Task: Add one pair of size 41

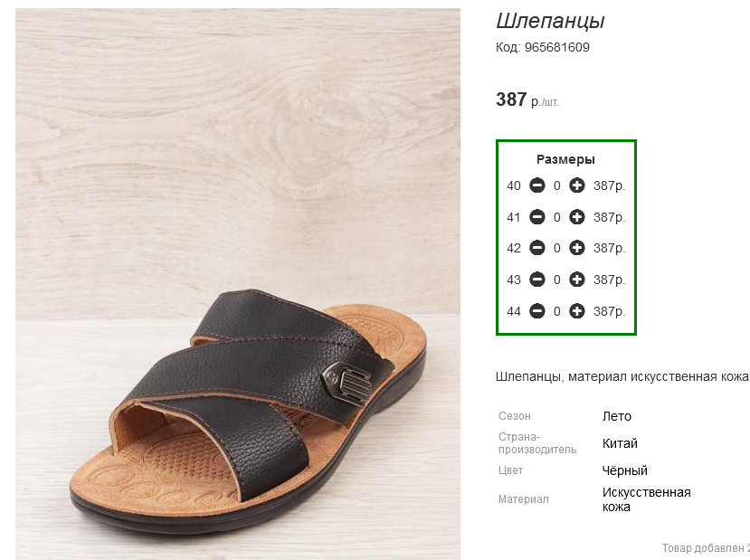Action: tap(577, 217)
